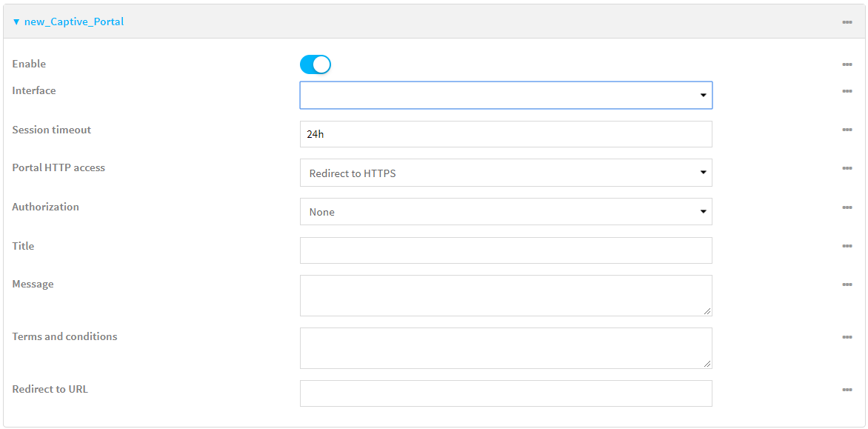868x429 pixels.
Task: Click the Terms and conditions label
Action: point(64,336)
